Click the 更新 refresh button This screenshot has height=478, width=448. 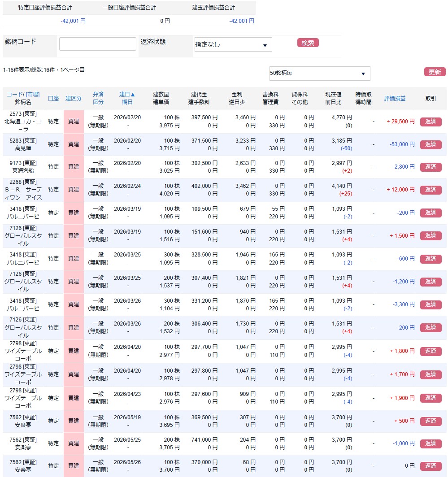[435, 72]
